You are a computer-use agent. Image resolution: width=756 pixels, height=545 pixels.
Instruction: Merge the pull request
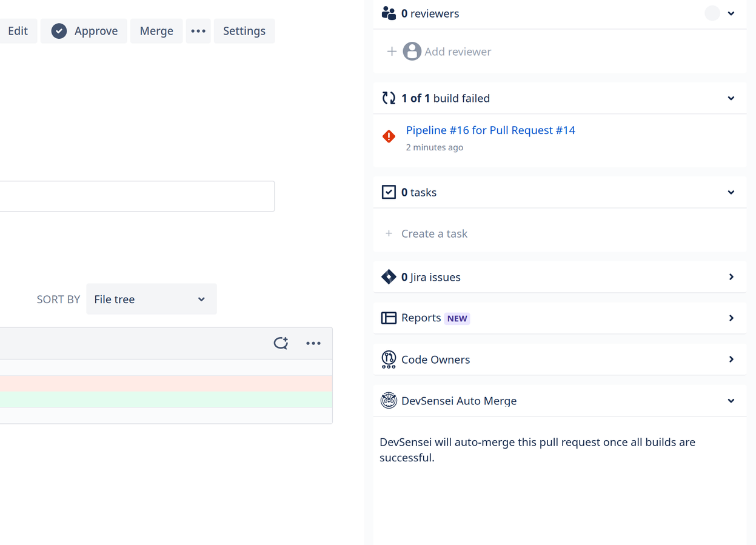pos(156,31)
